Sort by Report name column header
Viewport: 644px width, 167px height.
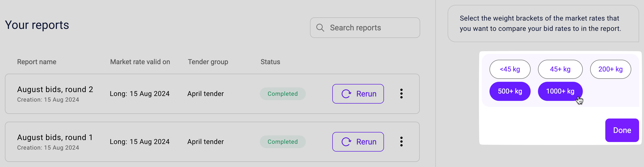coord(37,62)
